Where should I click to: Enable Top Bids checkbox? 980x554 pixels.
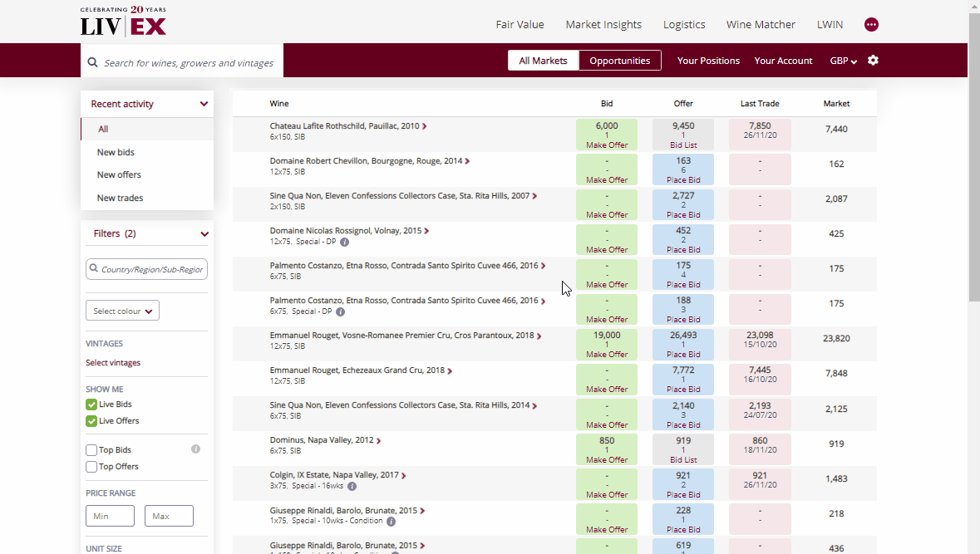(91, 449)
